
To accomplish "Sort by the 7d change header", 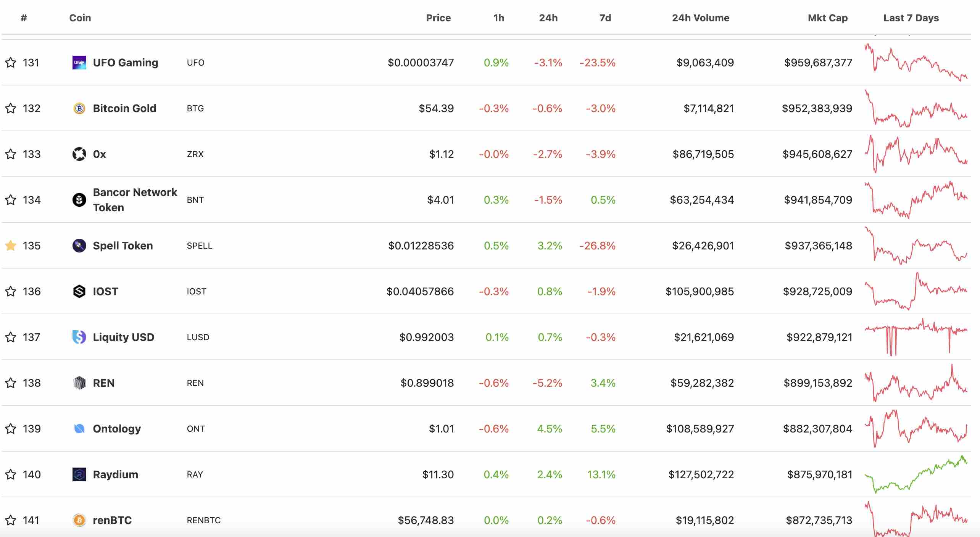I will [605, 18].
